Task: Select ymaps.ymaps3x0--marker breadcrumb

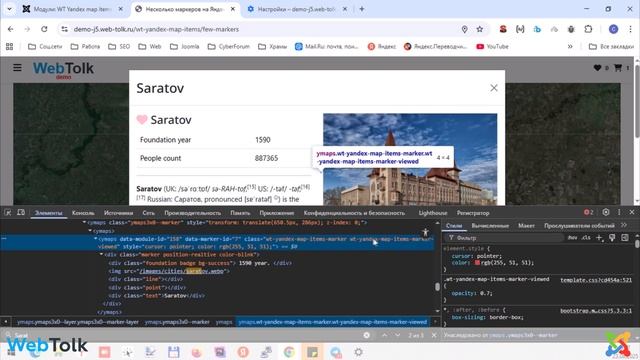Action: [177, 322]
